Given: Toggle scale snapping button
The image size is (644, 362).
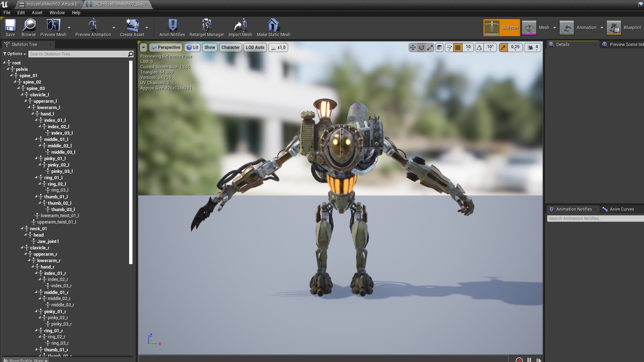Looking at the screenshot, I should (x=503, y=47).
